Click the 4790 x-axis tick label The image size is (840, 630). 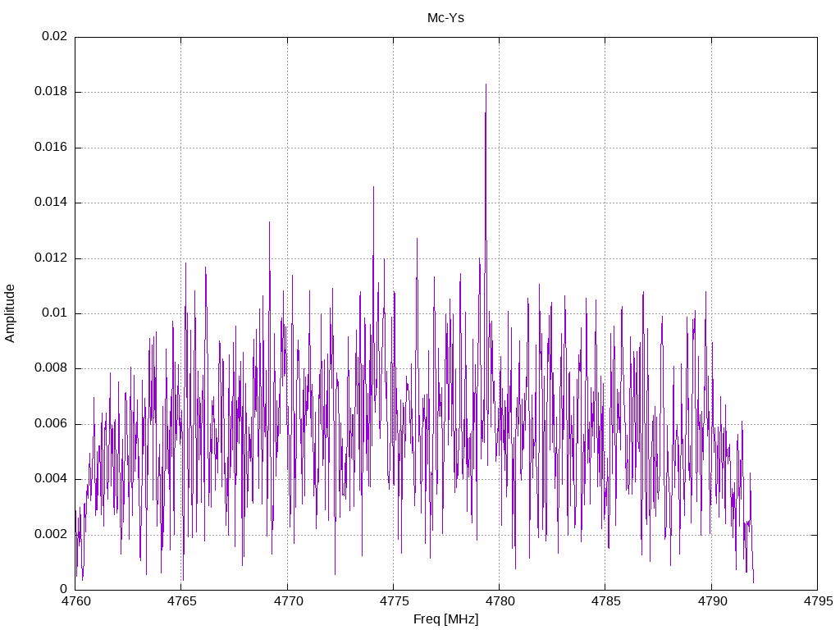[712, 600]
